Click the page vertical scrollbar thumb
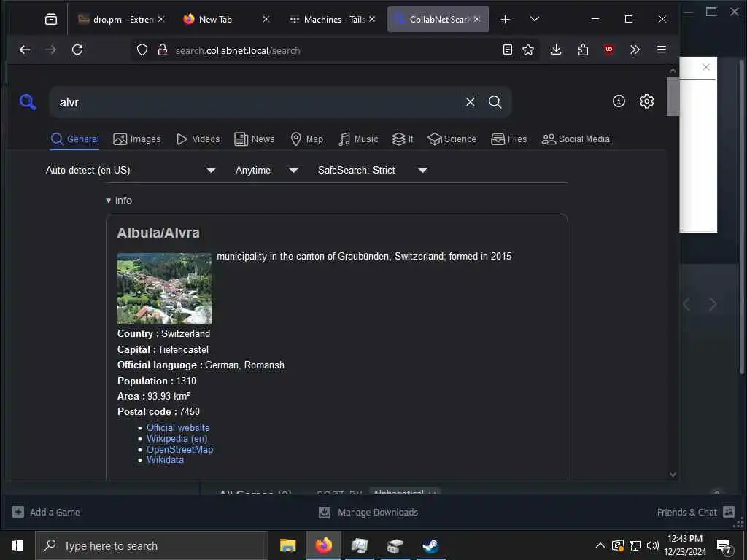 [x=673, y=96]
